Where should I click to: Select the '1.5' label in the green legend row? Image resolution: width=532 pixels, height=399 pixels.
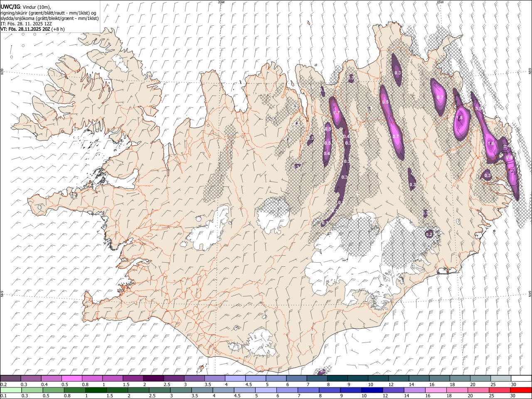[110, 396]
